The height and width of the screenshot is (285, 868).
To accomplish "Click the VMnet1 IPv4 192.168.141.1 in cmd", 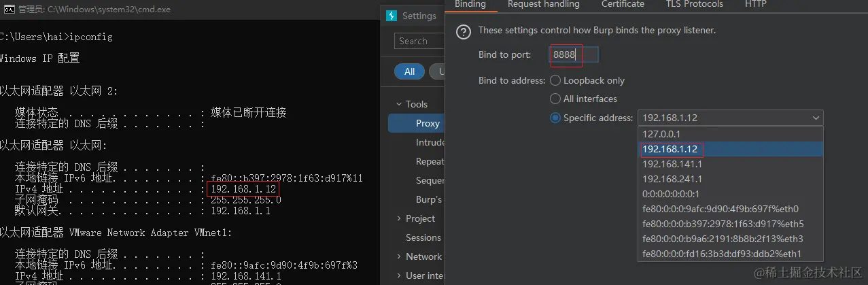I will point(246,276).
